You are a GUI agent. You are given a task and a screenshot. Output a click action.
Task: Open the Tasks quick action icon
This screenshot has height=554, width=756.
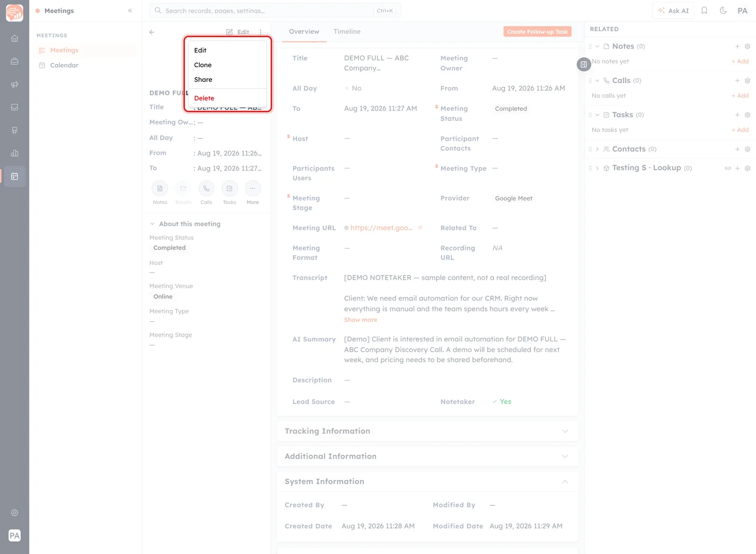(230, 188)
